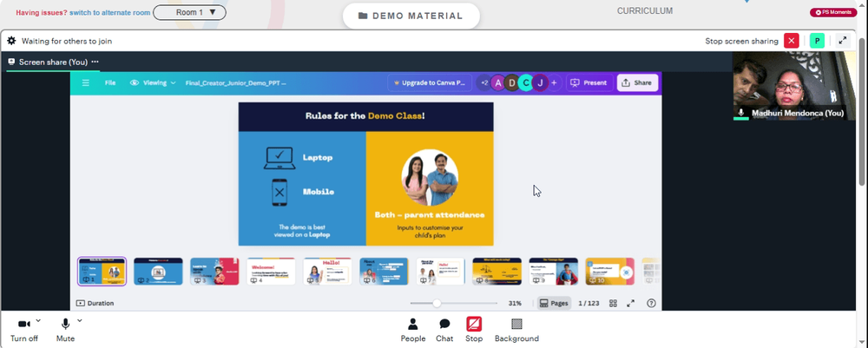Open the Canva hamburger menu
This screenshot has width=868, height=348.
pyautogui.click(x=86, y=83)
